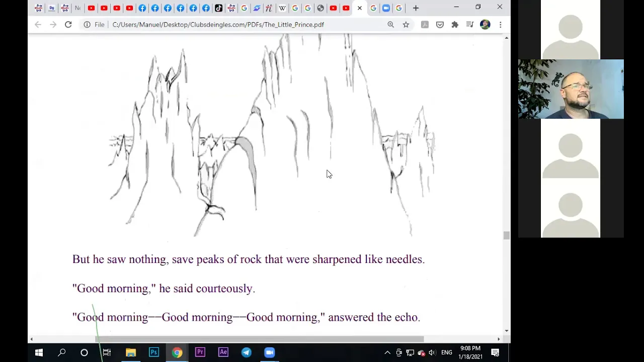Open Photoshop from the taskbar
This screenshot has height=362, width=644.
click(153, 352)
